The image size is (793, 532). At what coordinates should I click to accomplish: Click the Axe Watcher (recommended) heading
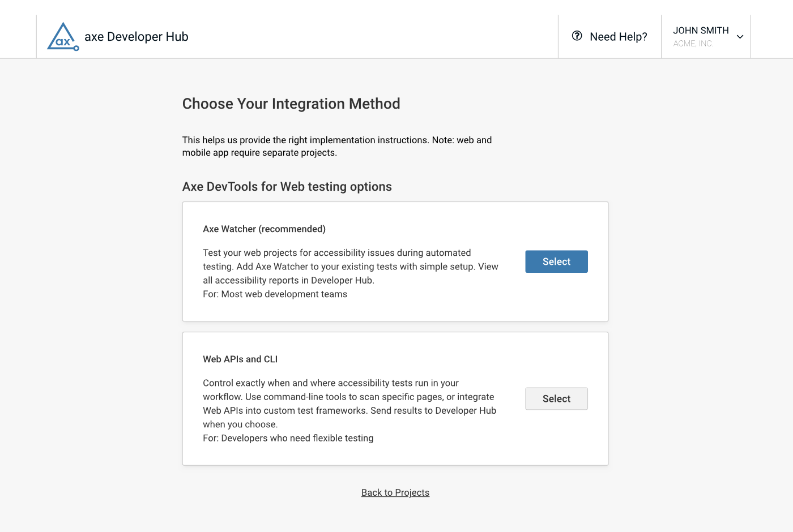pyautogui.click(x=264, y=229)
